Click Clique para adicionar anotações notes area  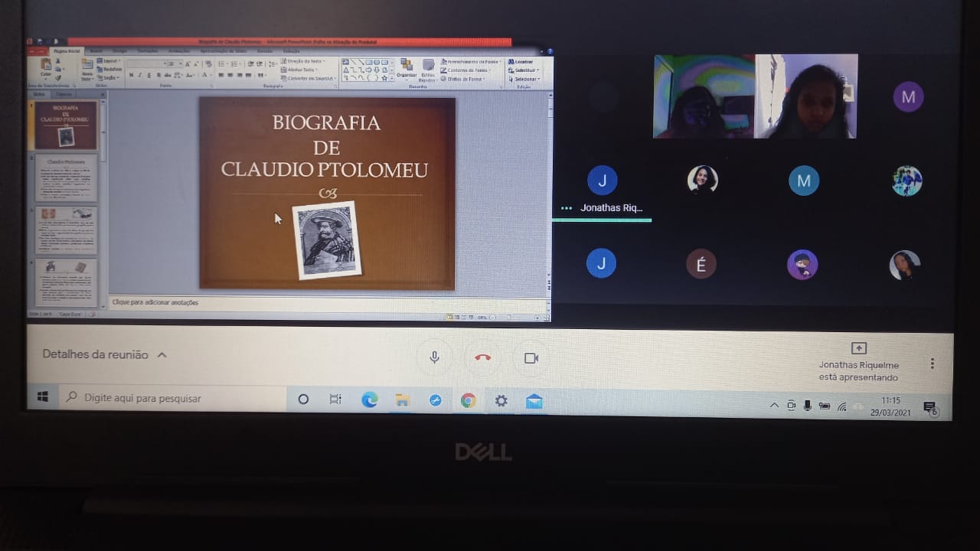coord(328,302)
